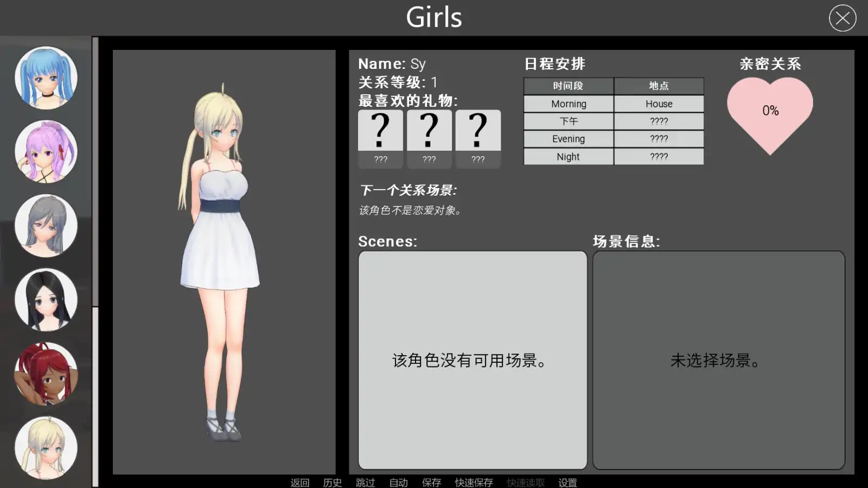This screenshot has width=868, height=488.
Task: Select the red-haired girl portrait
Action: [46, 374]
